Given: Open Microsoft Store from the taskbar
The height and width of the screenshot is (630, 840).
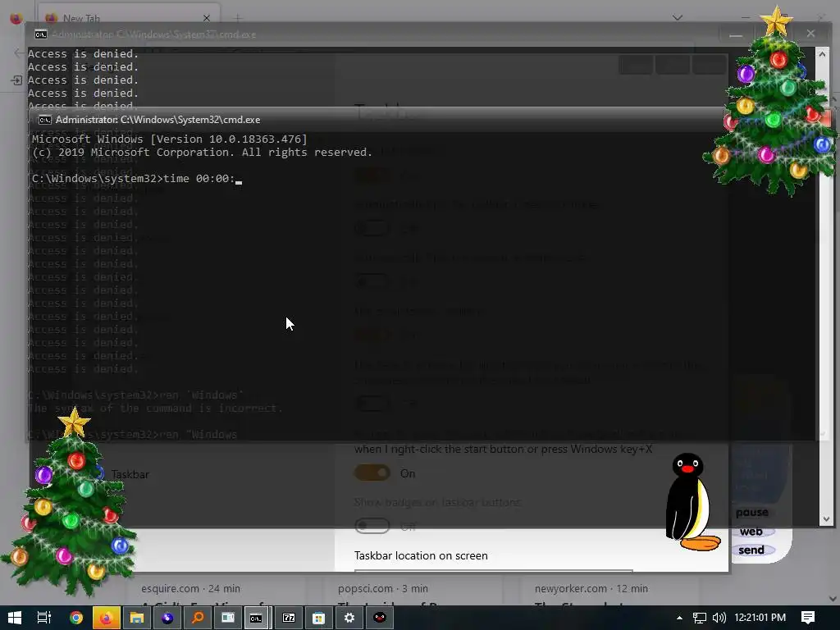Looking at the screenshot, I should (x=319, y=618).
